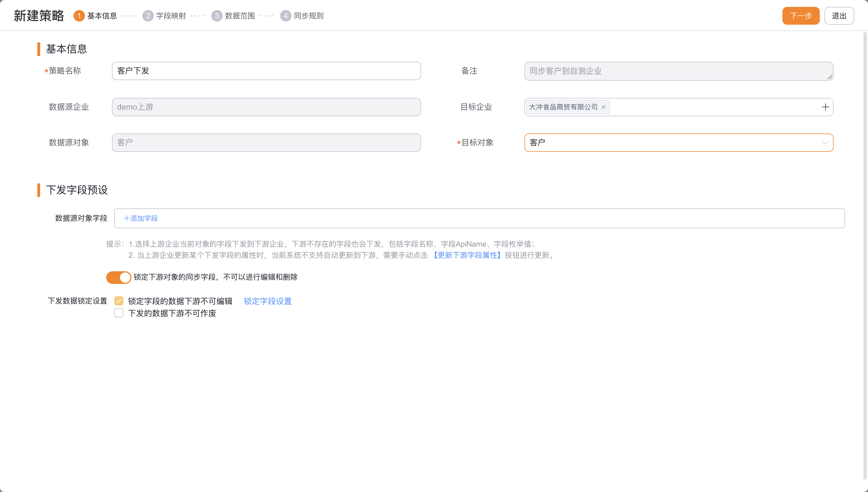
Task: Go to step 4 同步规则
Action: [302, 16]
